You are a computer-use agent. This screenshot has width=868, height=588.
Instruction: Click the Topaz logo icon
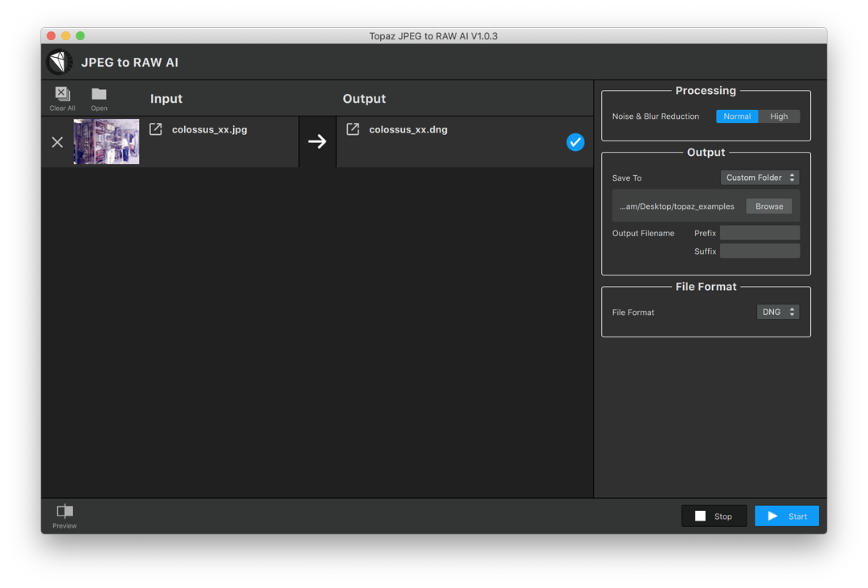click(x=59, y=62)
